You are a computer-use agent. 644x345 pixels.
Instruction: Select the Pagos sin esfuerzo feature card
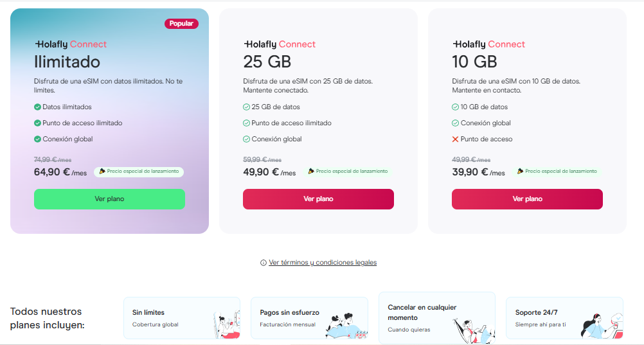coord(309,317)
